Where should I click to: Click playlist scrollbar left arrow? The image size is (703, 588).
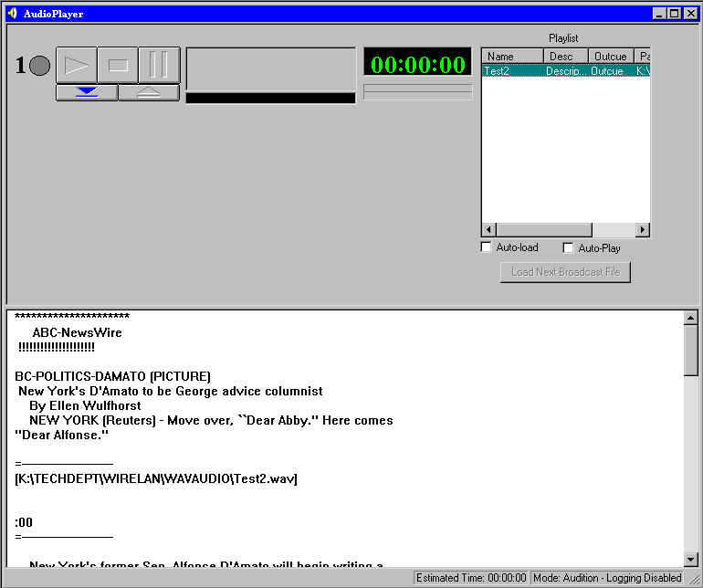[488, 230]
